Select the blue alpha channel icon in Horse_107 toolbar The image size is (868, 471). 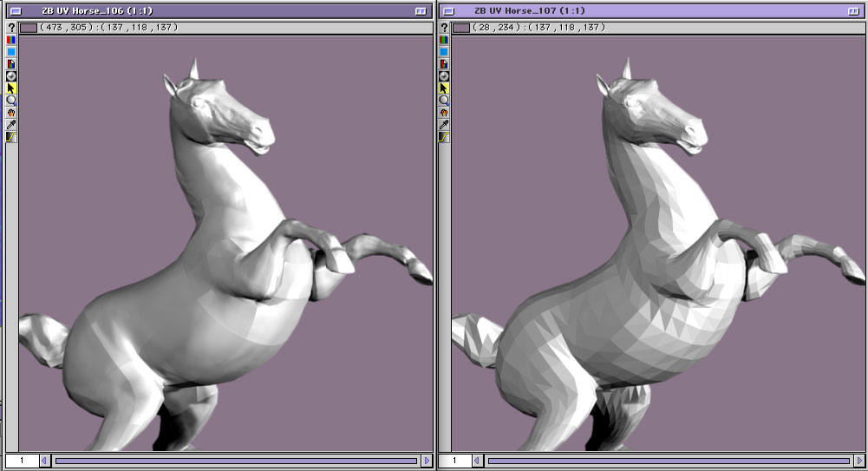point(444,52)
